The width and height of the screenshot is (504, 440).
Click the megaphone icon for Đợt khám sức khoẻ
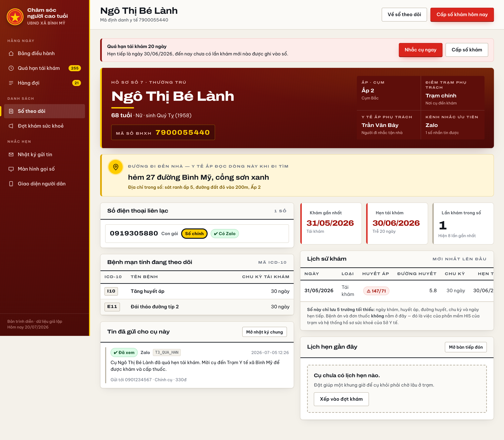pyautogui.click(x=11, y=126)
